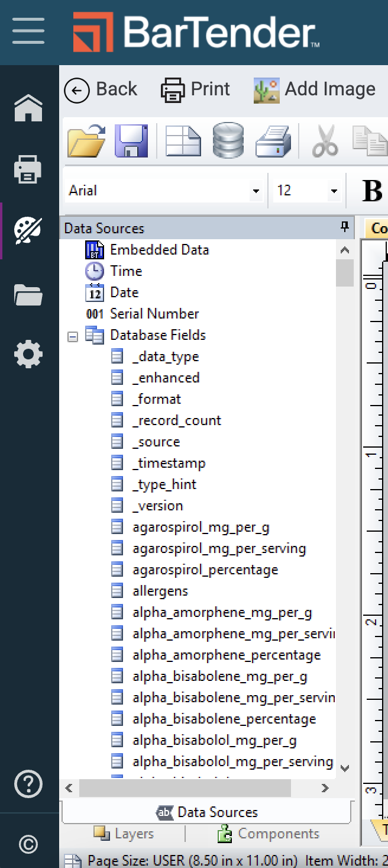The width and height of the screenshot is (388, 868).
Task: Toggle Bold text formatting
Action: click(x=372, y=191)
